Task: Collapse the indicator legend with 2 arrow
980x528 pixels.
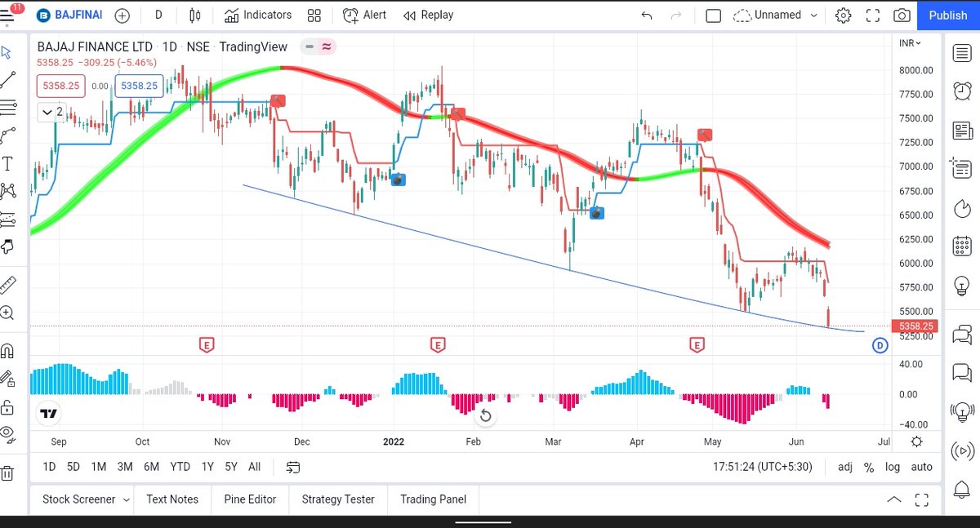Action: [53, 112]
